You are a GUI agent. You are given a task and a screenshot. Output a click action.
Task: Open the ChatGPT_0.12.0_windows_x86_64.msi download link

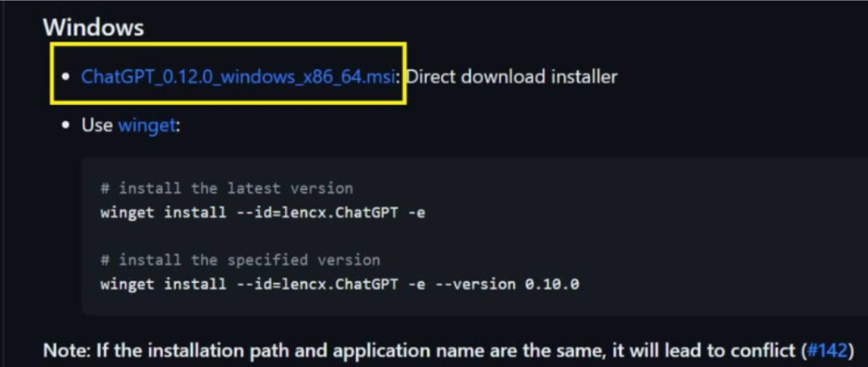point(238,77)
